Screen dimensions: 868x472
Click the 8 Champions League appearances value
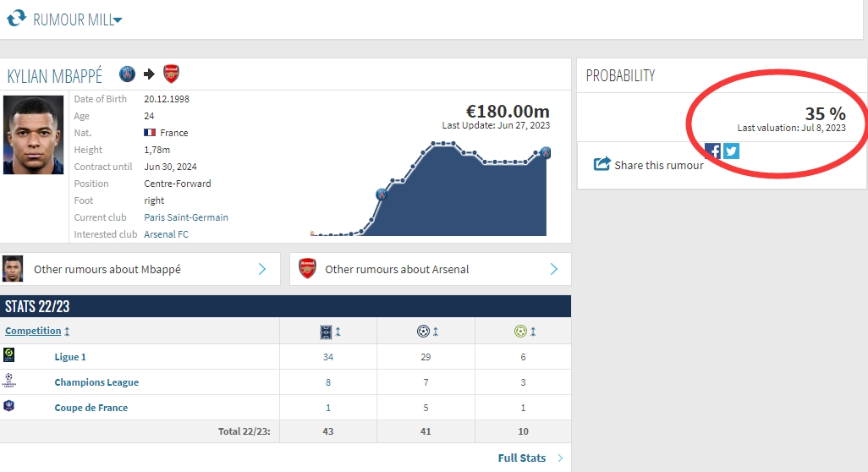[328, 382]
